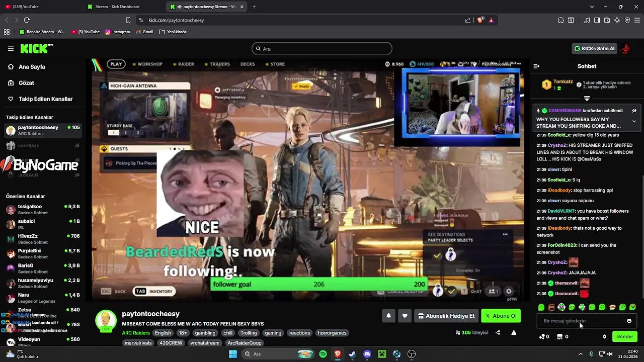Click the Gönder send button
This screenshot has width=644, height=362.
pyautogui.click(x=624, y=336)
